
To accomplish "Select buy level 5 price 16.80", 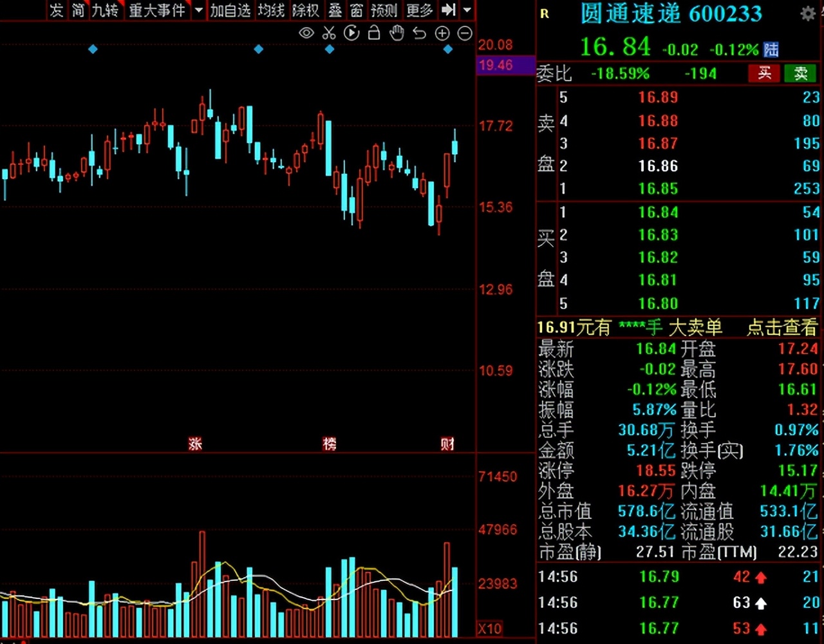I will click(x=658, y=303).
